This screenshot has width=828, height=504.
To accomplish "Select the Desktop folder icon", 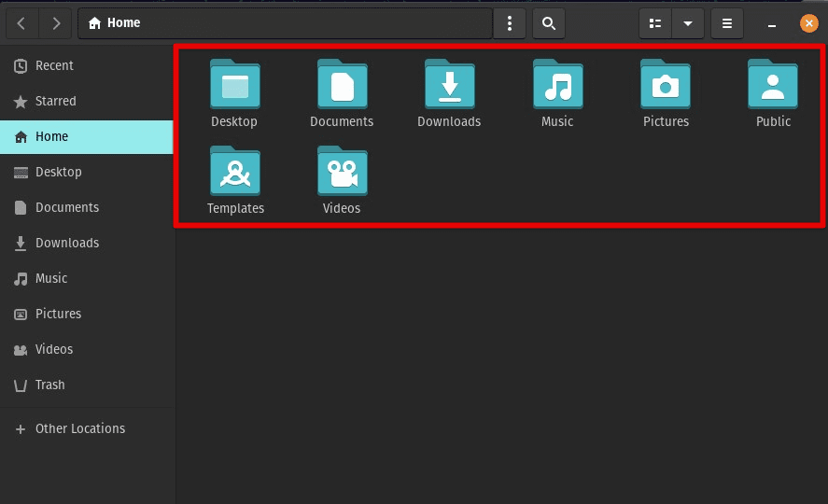I will coord(235,84).
